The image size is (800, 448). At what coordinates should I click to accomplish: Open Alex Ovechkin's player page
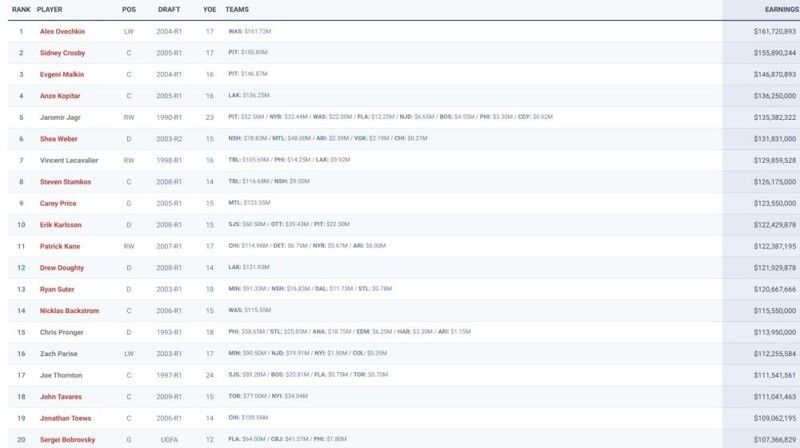(64, 31)
